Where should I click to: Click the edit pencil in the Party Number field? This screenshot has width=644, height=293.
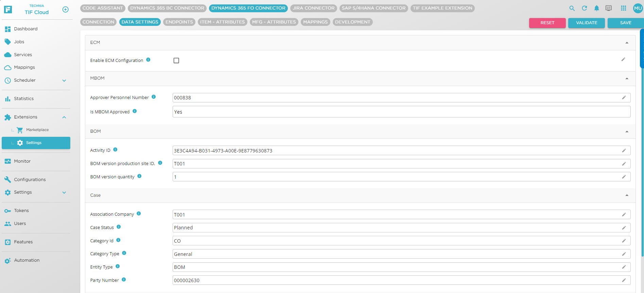[x=624, y=280]
